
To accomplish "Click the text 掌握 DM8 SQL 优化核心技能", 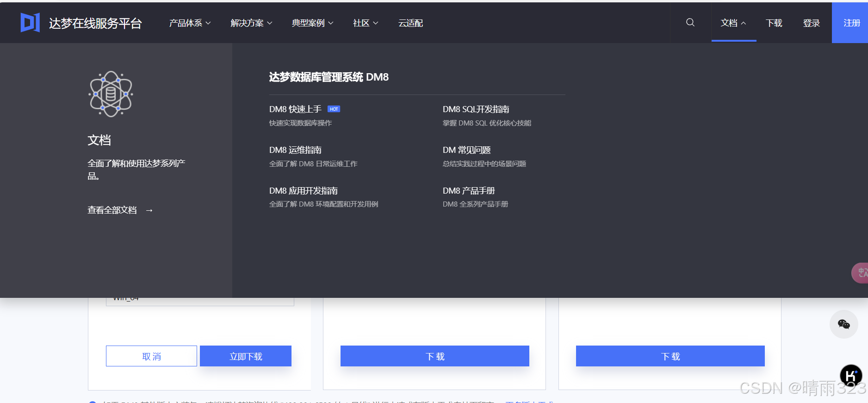I will point(487,123).
